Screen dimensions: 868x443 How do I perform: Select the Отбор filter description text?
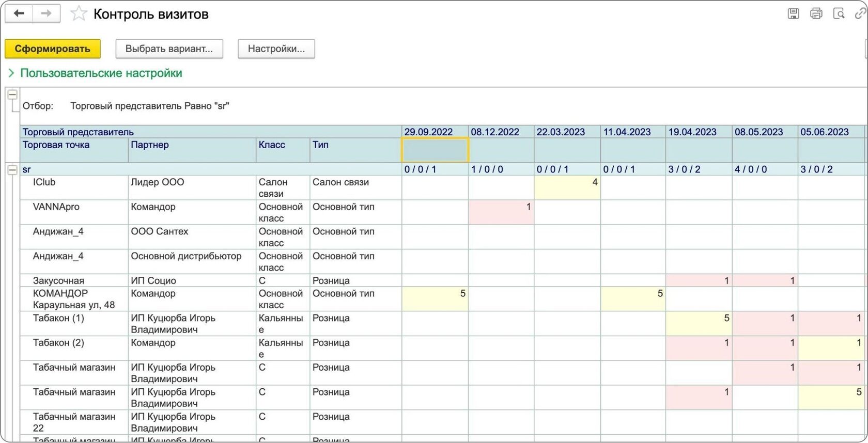pos(150,106)
